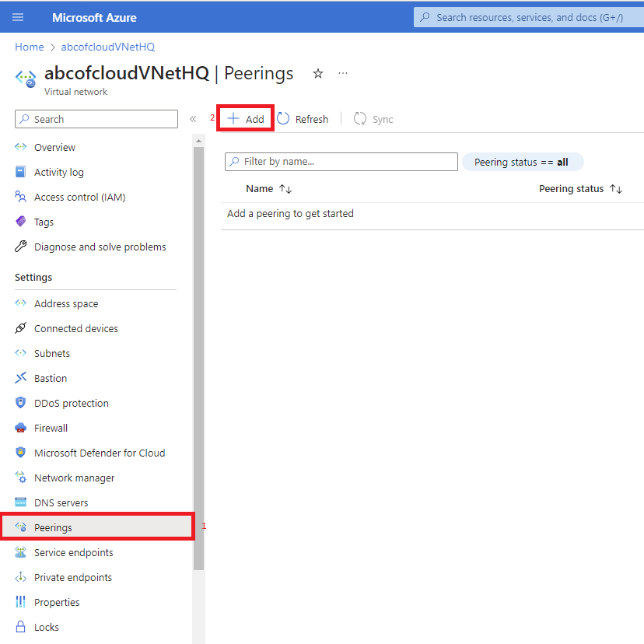The height and width of the screenshot is (644, 644).
Task: Select the Bastion sidebar icon
Action: 21,378
